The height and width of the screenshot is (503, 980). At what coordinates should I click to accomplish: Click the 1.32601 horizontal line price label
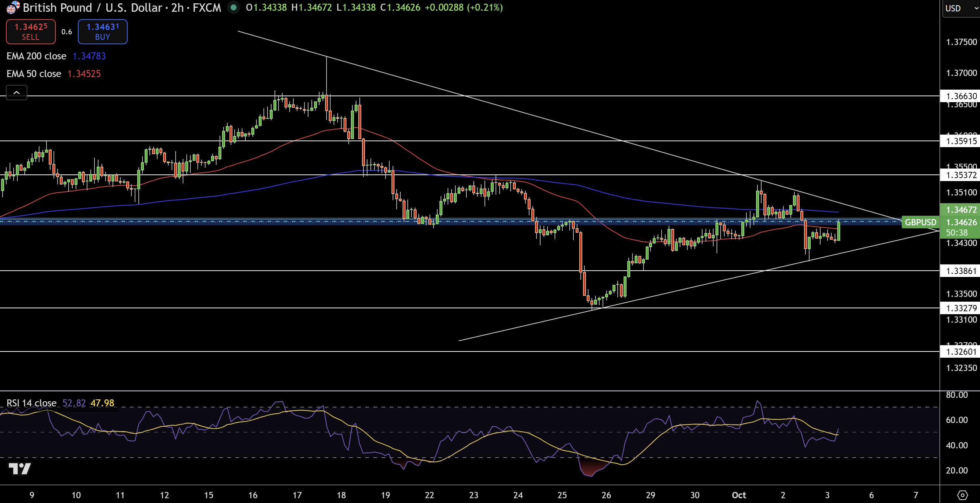(x=961, y=351)
